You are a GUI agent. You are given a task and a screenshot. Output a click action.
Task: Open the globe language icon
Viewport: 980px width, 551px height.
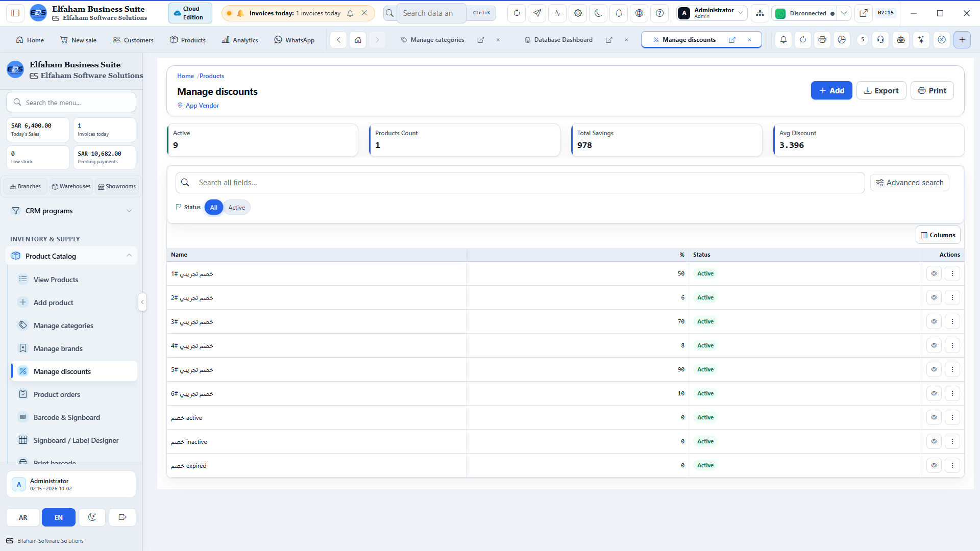point(639,13)
